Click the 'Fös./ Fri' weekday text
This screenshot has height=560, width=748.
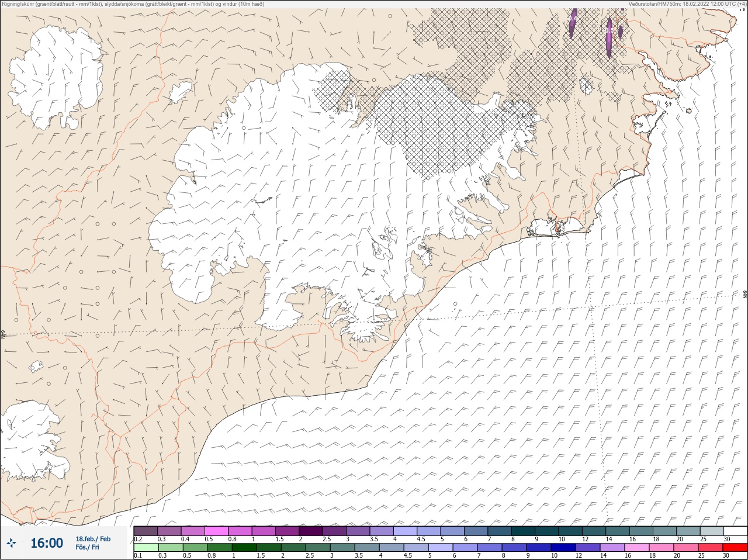(x=87, y=547)
